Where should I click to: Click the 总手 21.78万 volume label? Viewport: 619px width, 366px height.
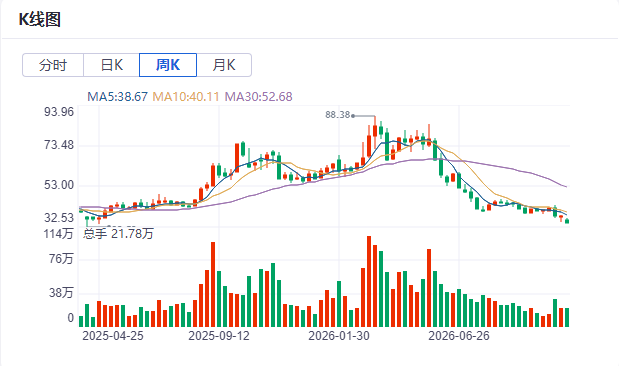(x=118, y=234)
